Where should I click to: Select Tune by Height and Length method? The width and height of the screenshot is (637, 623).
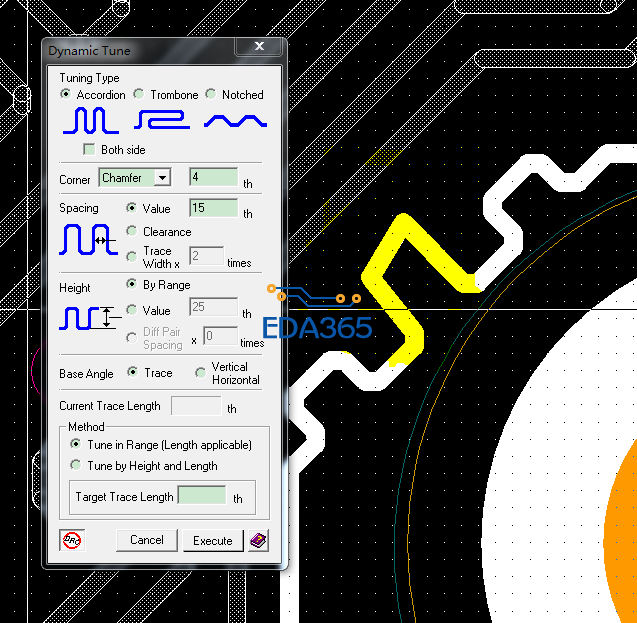pyautogui.click(x=75, y=465)
